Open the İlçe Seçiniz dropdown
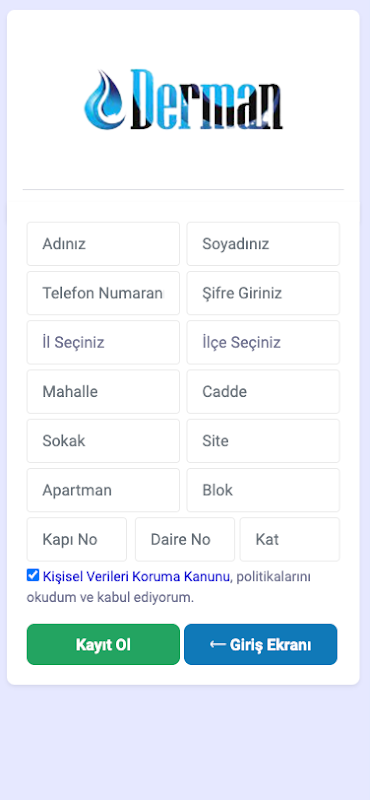Image resolution: width=370 pixels, height=800 pixels. [263, 342]
